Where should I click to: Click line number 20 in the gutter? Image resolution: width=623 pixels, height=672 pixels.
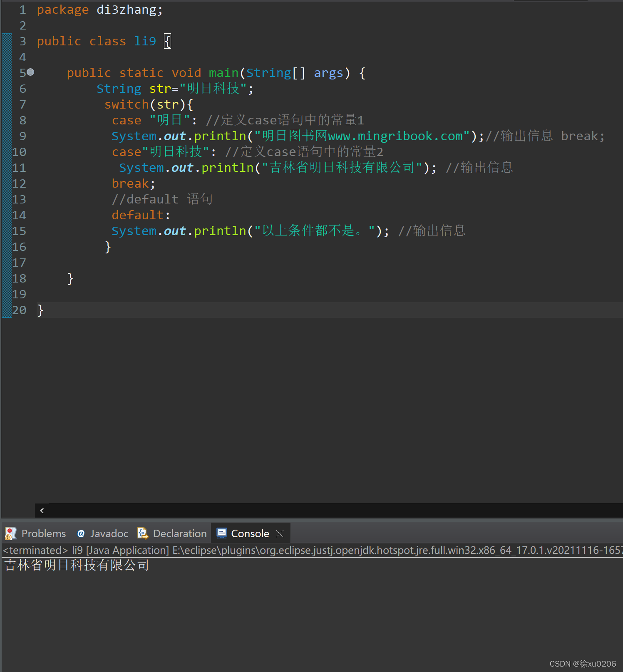coord(19,310)
